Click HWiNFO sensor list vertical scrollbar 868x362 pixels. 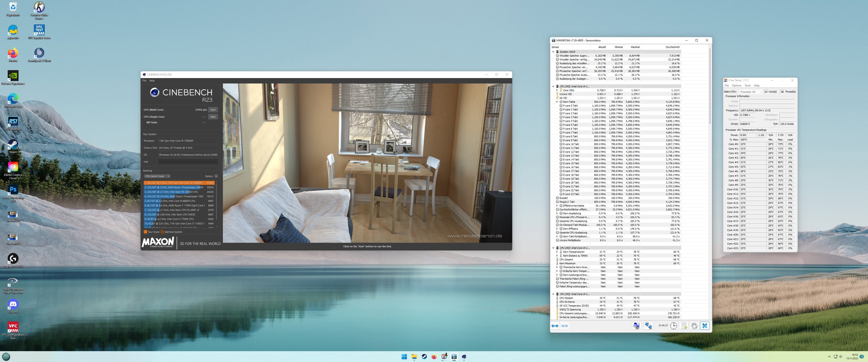(710, 86)
